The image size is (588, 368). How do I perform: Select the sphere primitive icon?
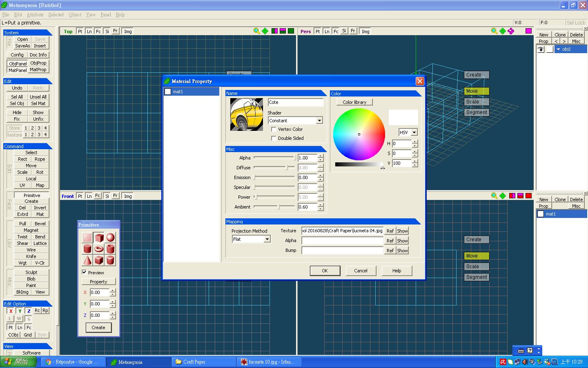(110, 238)
